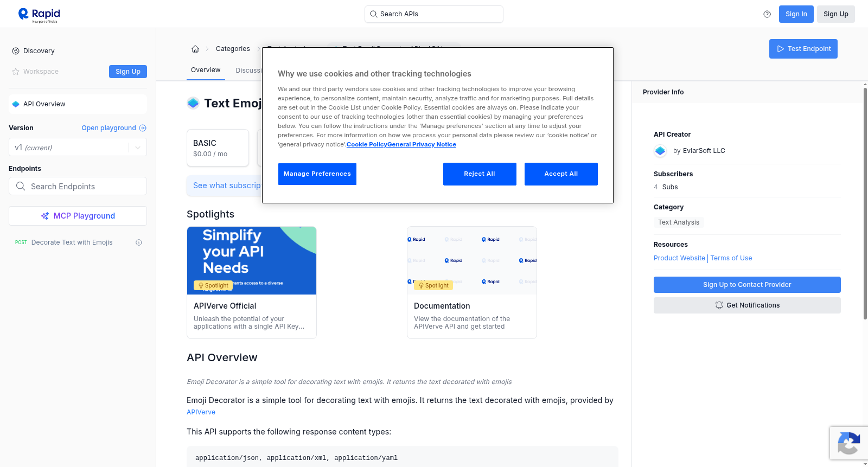Reject all cookies
868x467 pixels.
(480, 174)
